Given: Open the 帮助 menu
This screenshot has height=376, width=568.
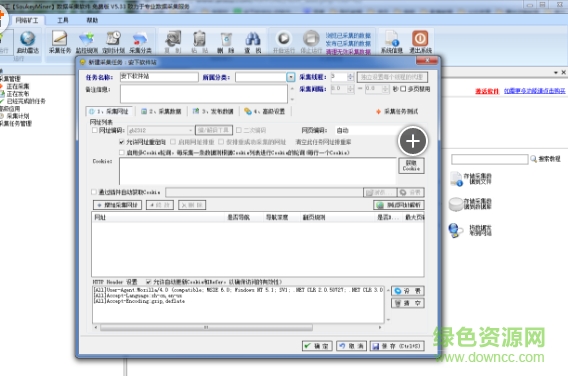Looking at the screenshot, I should [92, 20].
